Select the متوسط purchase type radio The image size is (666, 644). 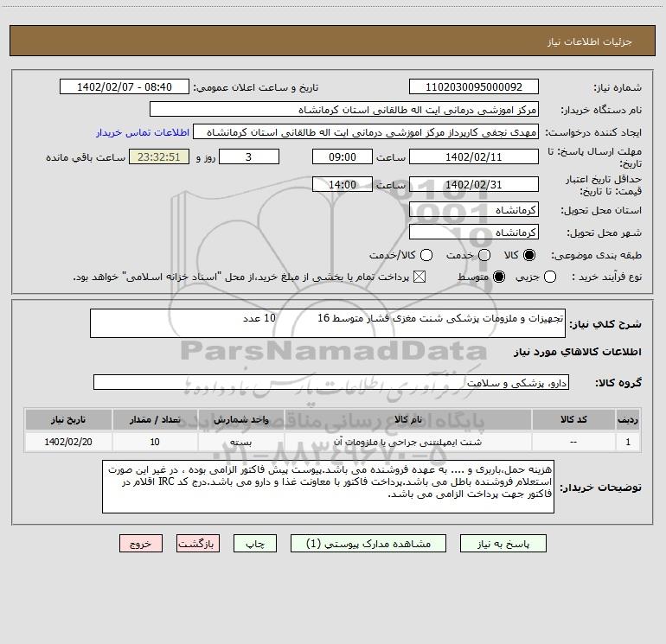tap(499, 277)
